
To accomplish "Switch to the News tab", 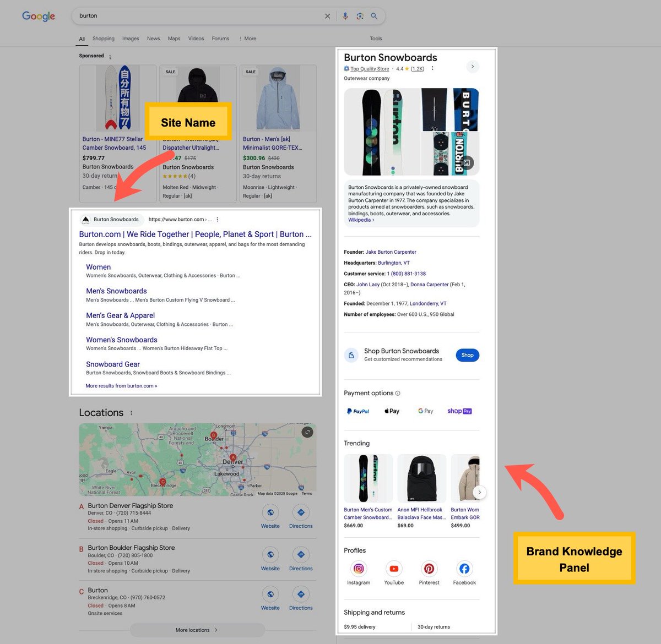I will click(x=154, y=39).
